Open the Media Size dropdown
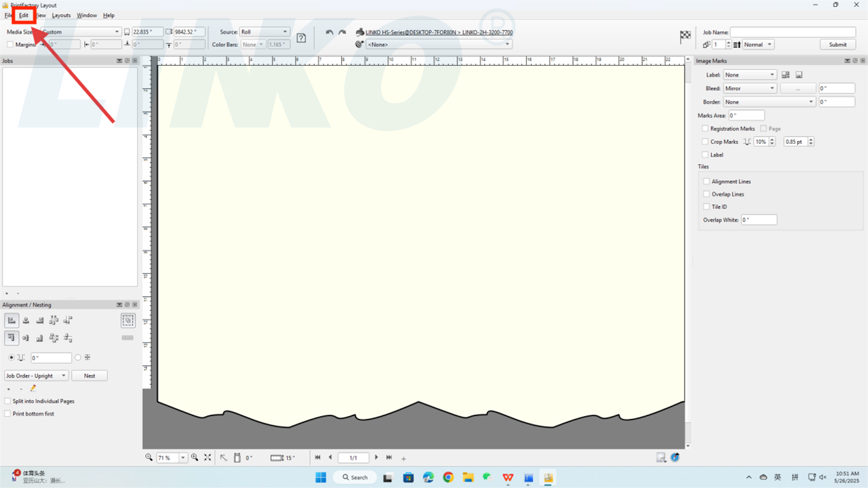 [81, 32]
